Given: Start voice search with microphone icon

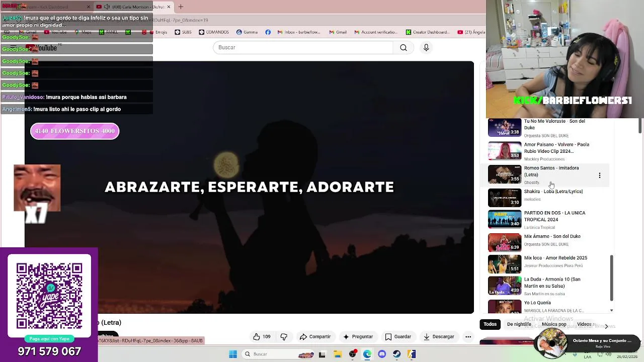Looking at the screenshot, I should pyautogui.click(x=426, y=47).
